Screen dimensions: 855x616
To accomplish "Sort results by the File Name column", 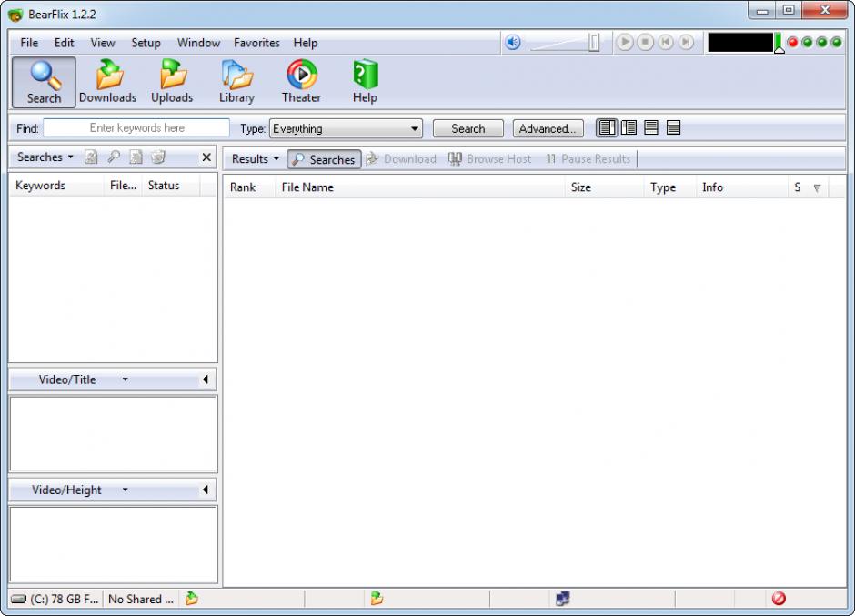I will pyautogui.click(x=420, y=187).
